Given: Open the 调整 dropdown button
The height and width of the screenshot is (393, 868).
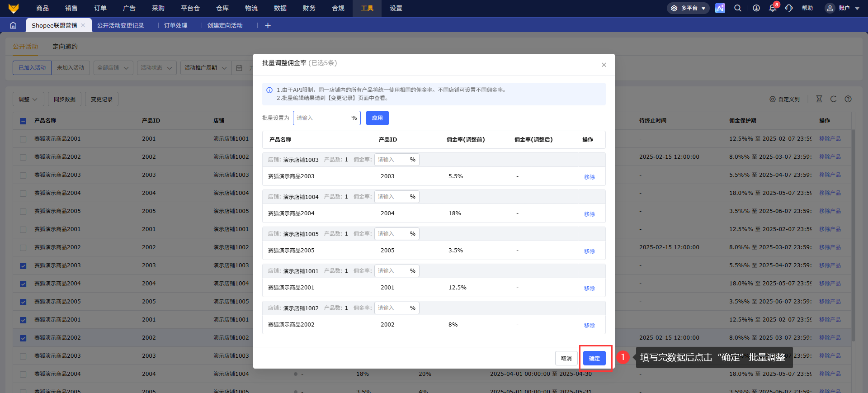Looking at the screenshot, I should (x=28, y=99).
